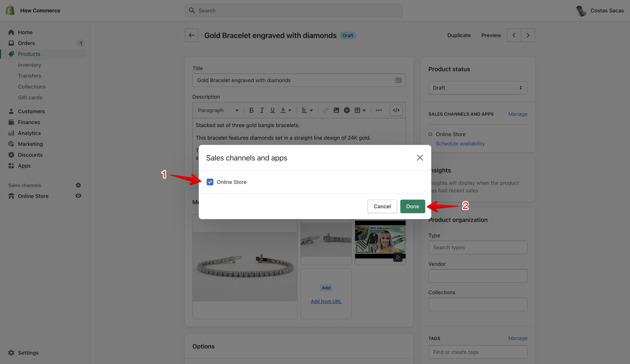Click Find or create tags field
Image resolution: width=630 pixels, height=364 pixels.
pyautogui.click(x=478, y=352)
